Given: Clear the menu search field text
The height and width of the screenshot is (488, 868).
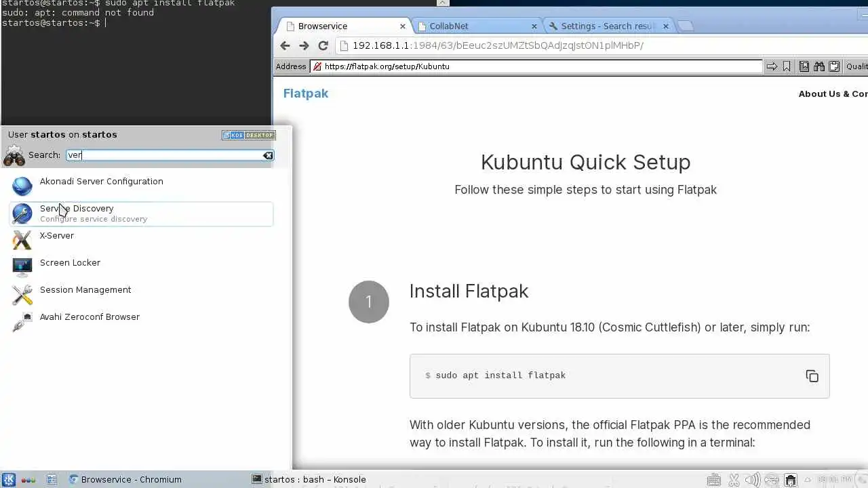Looking at the screenshot, I should coord(268,155).
